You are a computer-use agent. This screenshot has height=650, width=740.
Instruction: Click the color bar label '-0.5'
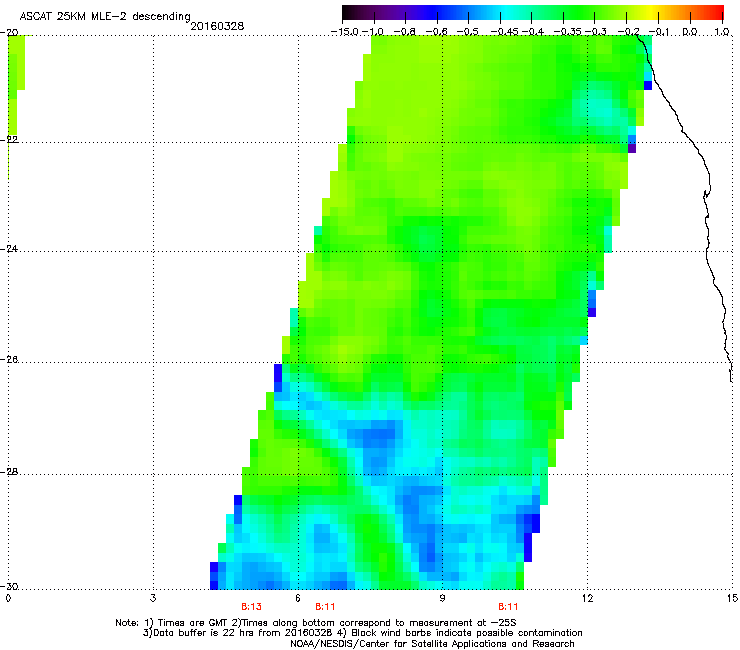pos(468,32)
